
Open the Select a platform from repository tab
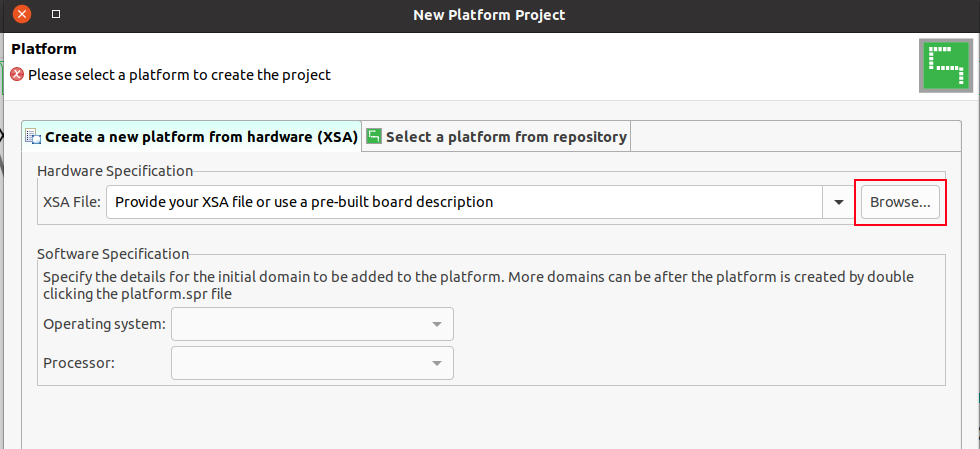(x=497, y=136)
